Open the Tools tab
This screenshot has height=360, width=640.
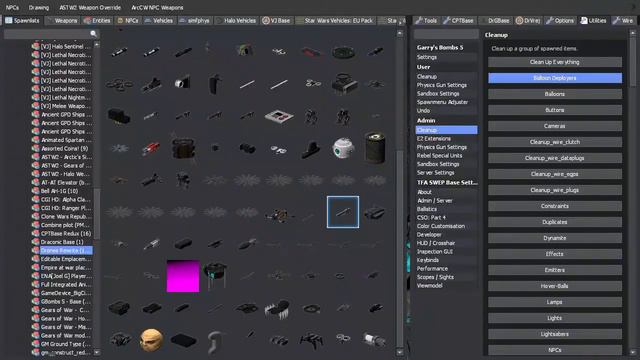coord(426,20)
